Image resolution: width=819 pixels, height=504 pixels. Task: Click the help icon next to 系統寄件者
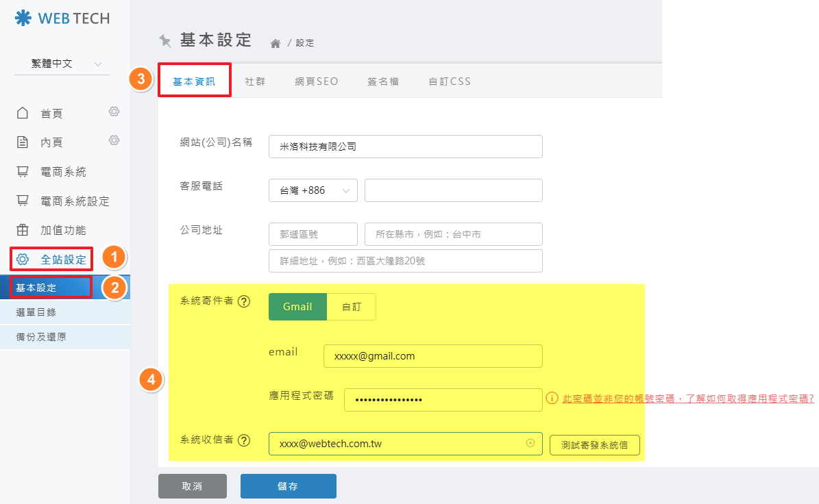click(243, 301)
